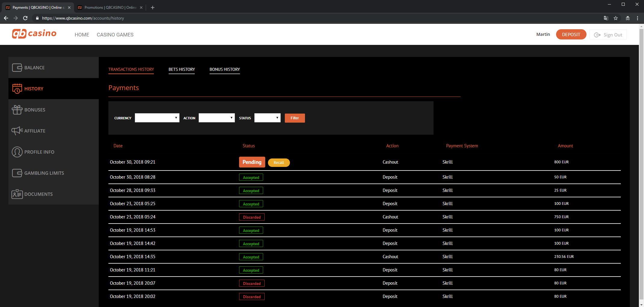Open Profile Info in the sidebar

click(x=54, y=152)
